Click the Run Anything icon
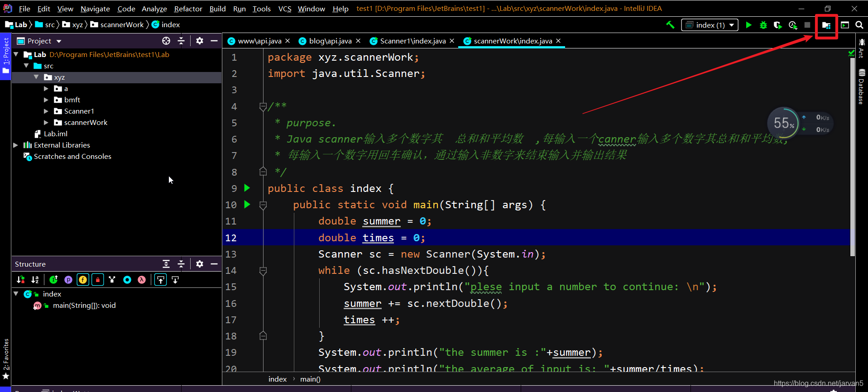This screenshot has height=392, width=868. 845,25
